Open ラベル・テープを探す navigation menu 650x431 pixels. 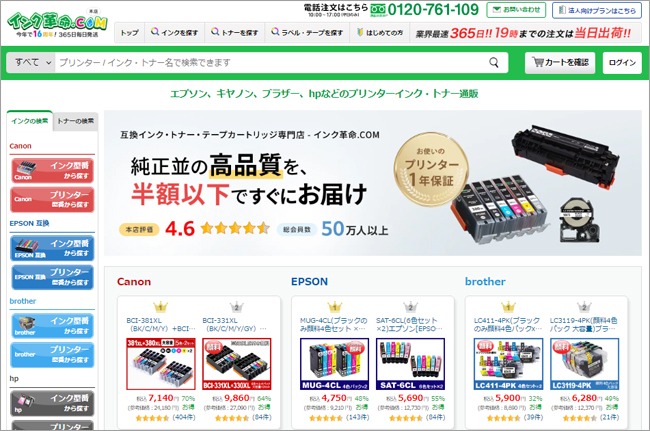click(x=307, y=32)
